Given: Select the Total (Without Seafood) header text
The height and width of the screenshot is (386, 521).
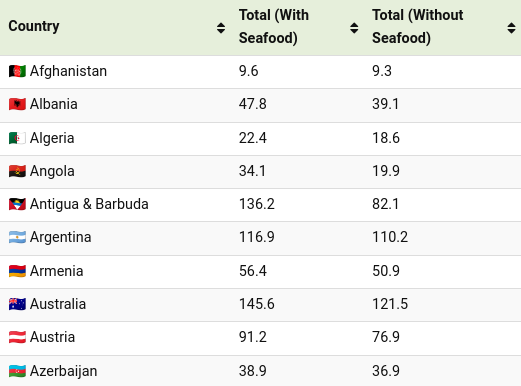Looking at the screenshot, I should (417, 26).
